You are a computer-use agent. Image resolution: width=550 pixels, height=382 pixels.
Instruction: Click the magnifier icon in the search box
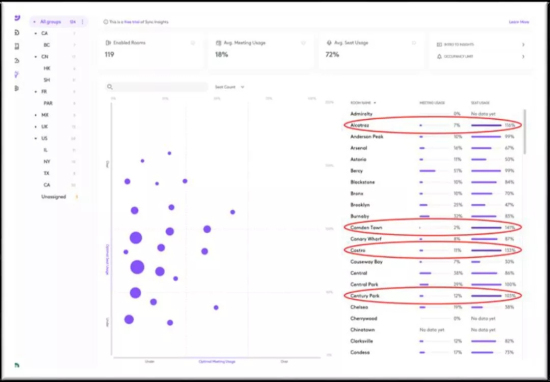coord(110,87)
